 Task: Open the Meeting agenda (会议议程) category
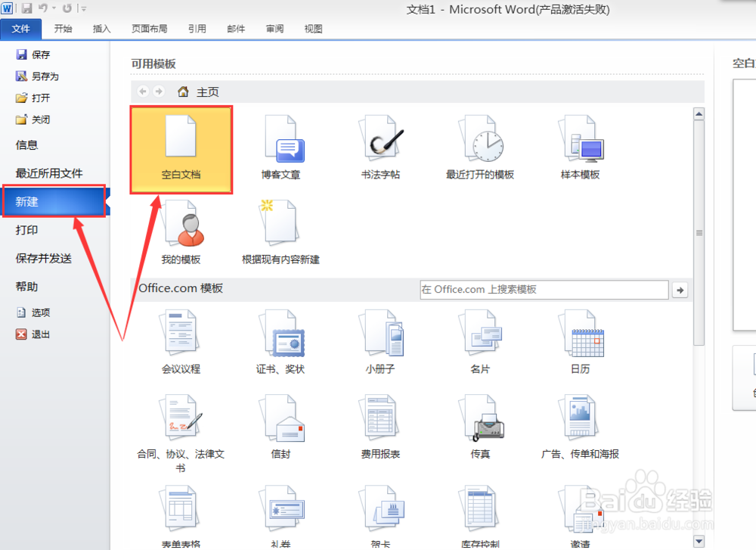point(181,343)
